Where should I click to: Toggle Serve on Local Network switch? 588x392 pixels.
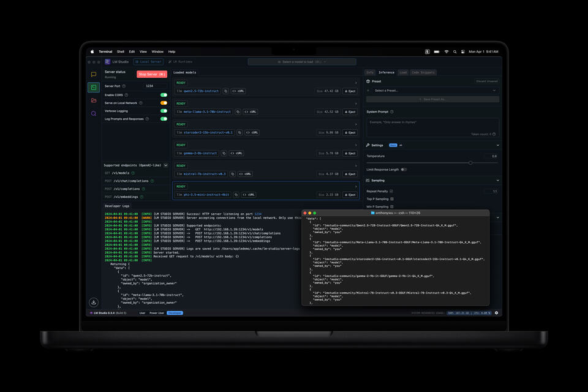(x=164, y=103)
